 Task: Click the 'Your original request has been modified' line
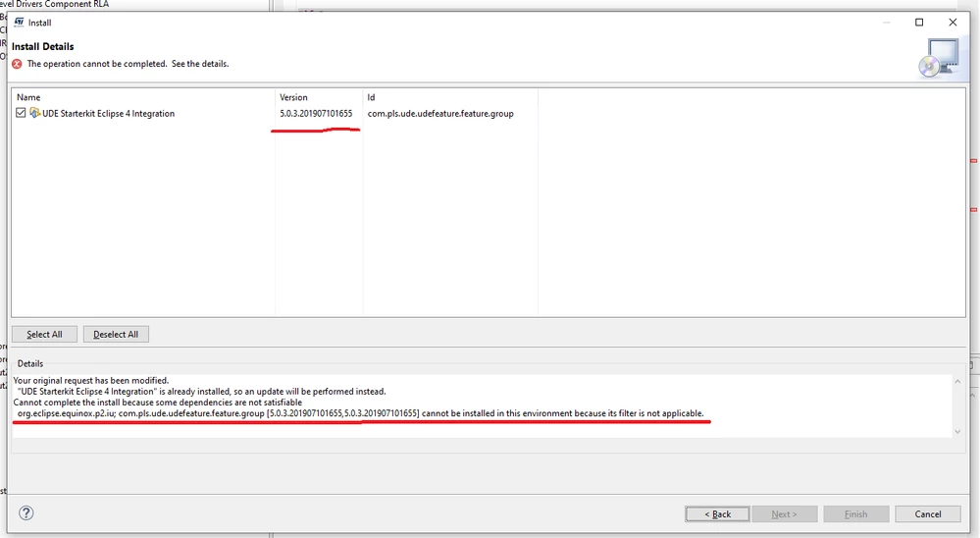pyautogui.click(x=91, y=380)
